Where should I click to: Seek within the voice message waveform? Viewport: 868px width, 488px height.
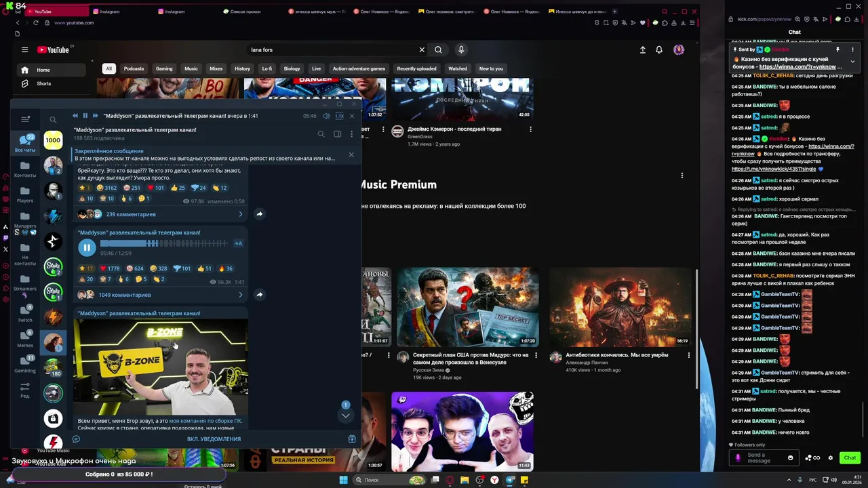[165, 243]
